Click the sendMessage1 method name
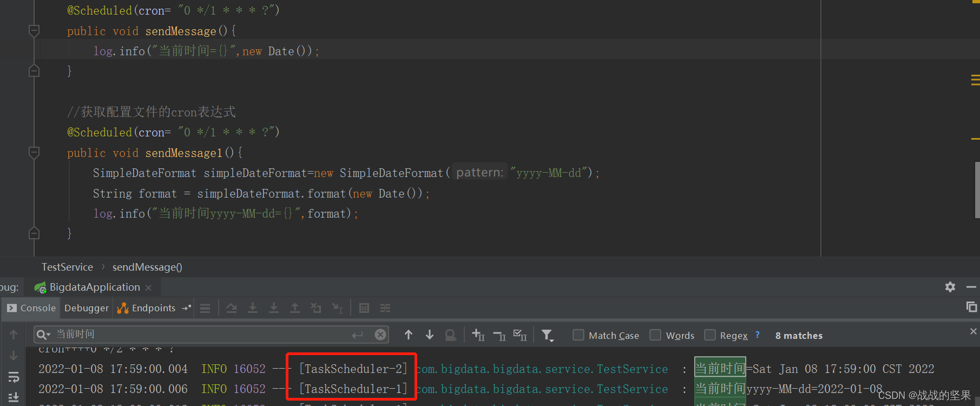The height and width of the screenshot is (406, 980). coord(183,153)
